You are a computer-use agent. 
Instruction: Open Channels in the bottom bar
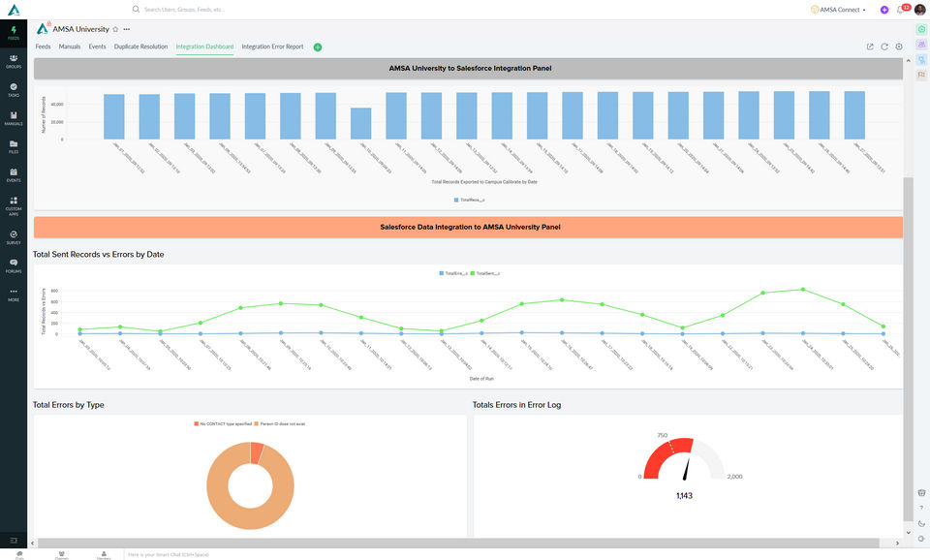[x=62, y=555]
